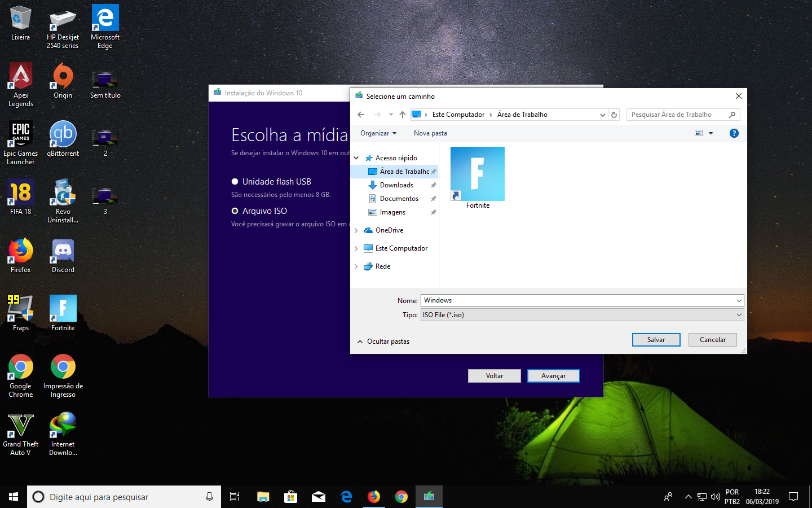Image resolution: width=812 pixels, height=508 pixels.
Task: Click the 'Pesquisar Área de Trabalho' search field
Action: pos(683,115)
